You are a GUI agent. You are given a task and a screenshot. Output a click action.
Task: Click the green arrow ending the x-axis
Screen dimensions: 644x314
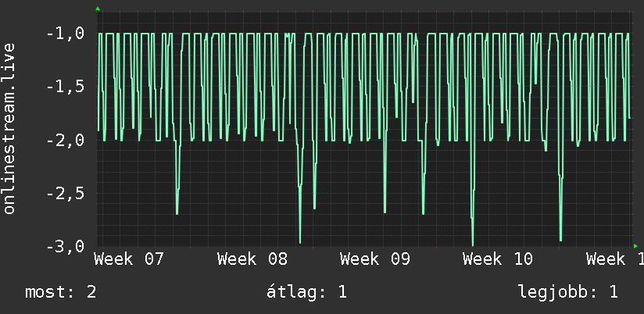pos(635,246)
